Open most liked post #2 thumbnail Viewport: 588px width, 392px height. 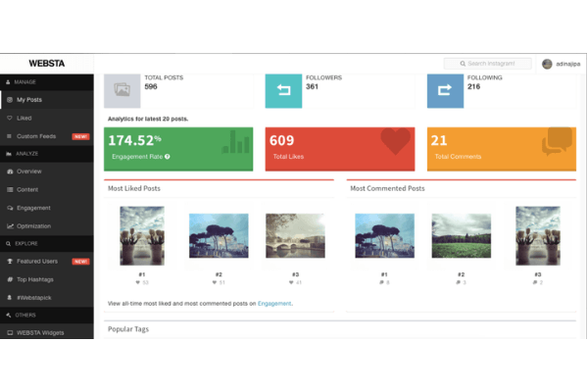219,235
